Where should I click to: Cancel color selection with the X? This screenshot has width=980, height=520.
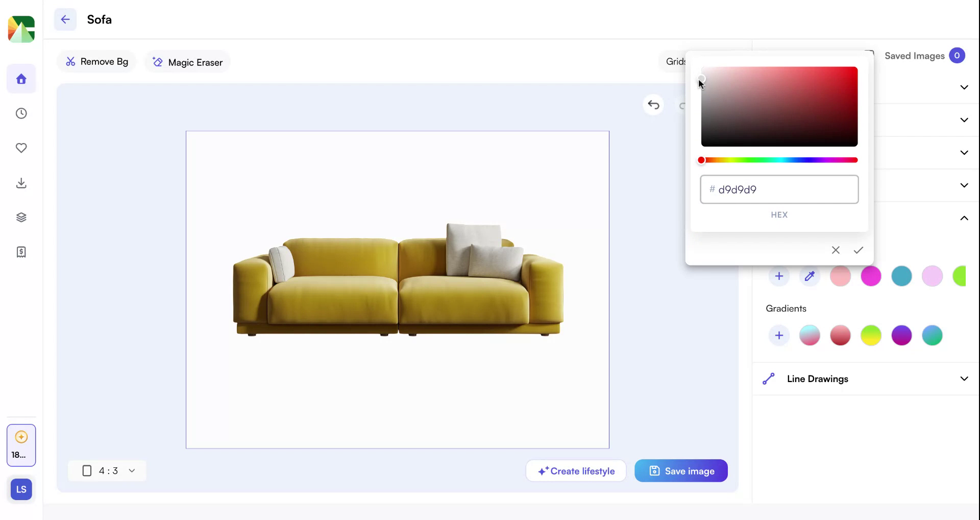pyautogui.click(x=836, y=250)
